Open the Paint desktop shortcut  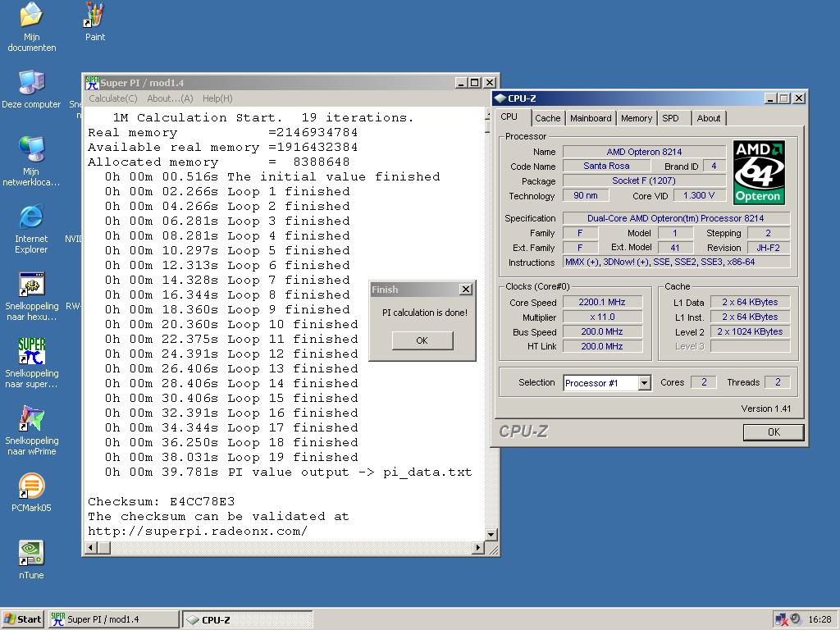[x=95, y=22]
